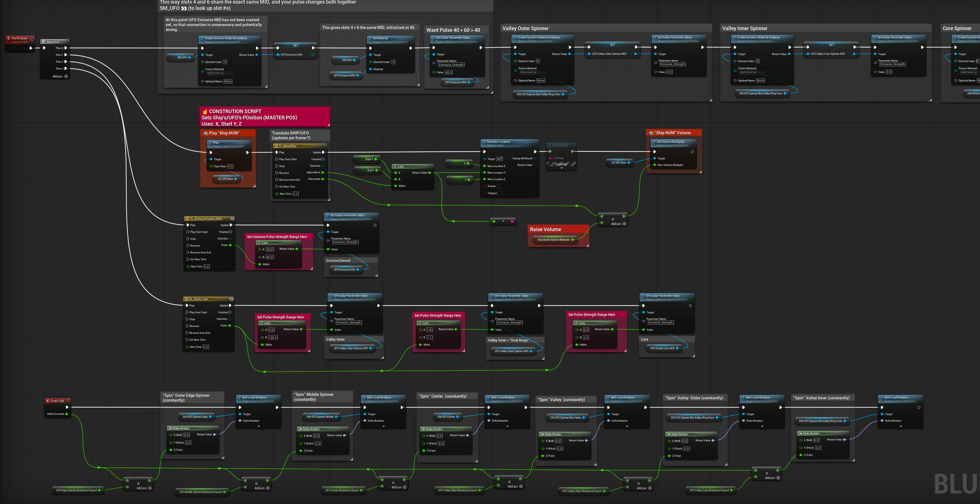The width and height of the screenshot is (980, 504).
Task: Click Add pin on the Sequence node
Action: tap(60, 76)
